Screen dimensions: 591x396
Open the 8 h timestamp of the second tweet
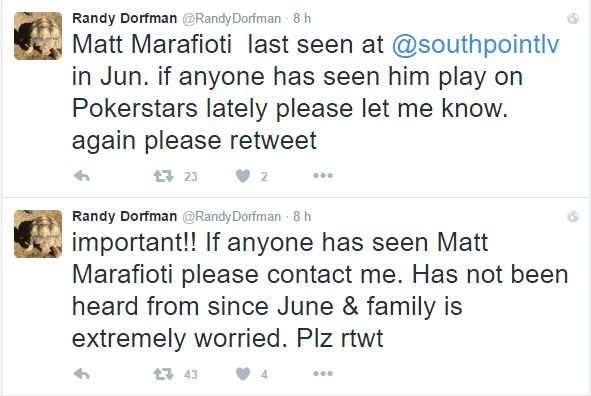coord(302,216)
